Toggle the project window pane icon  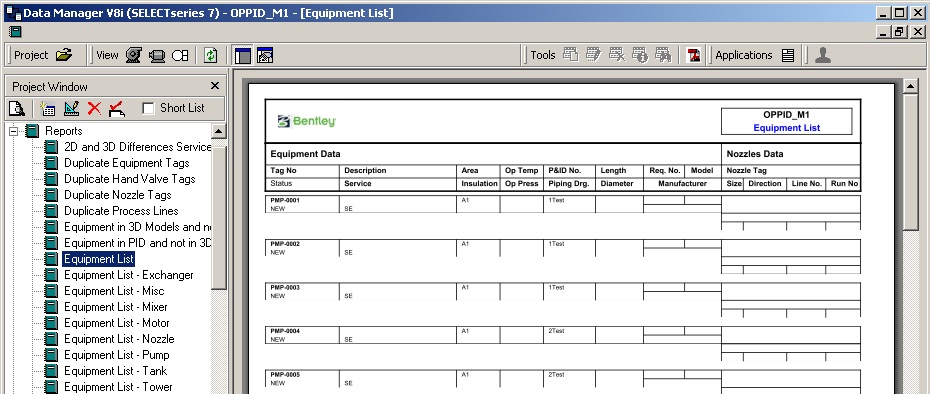[243, 55]
